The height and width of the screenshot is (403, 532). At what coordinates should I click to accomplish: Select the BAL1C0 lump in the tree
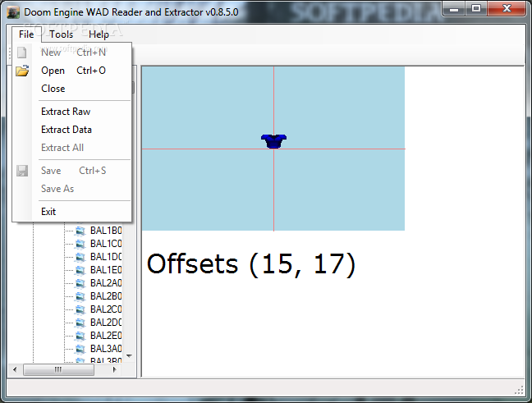pos(106,244)
